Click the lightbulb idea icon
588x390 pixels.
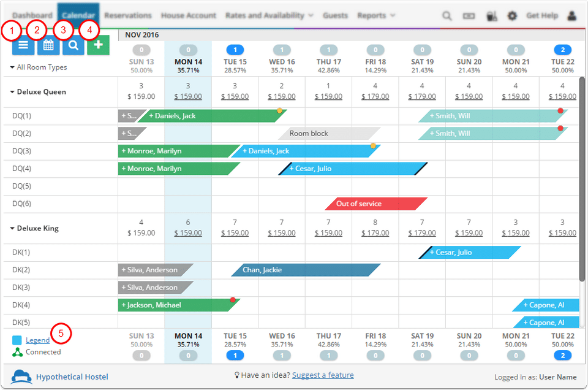coord(236,375)
